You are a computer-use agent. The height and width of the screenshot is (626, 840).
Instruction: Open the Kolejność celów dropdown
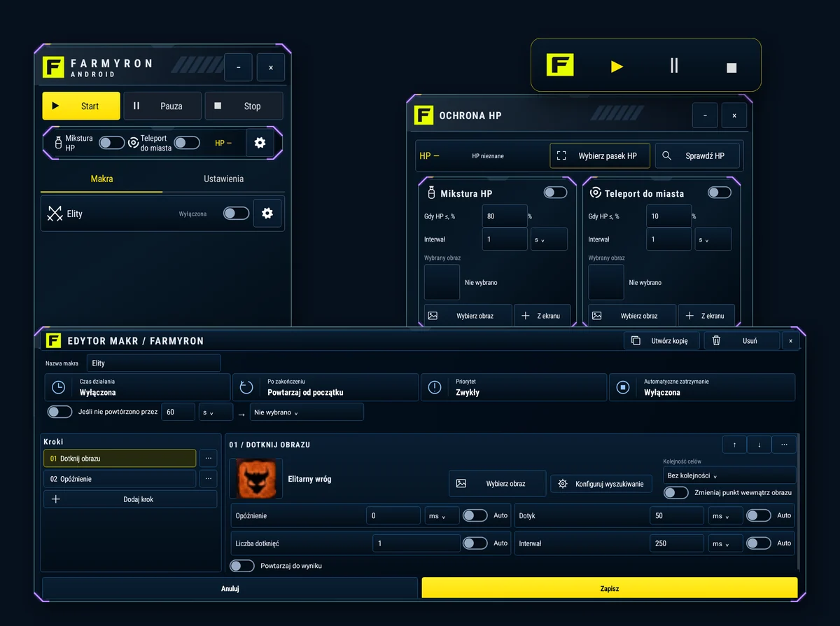coord(729,475)
